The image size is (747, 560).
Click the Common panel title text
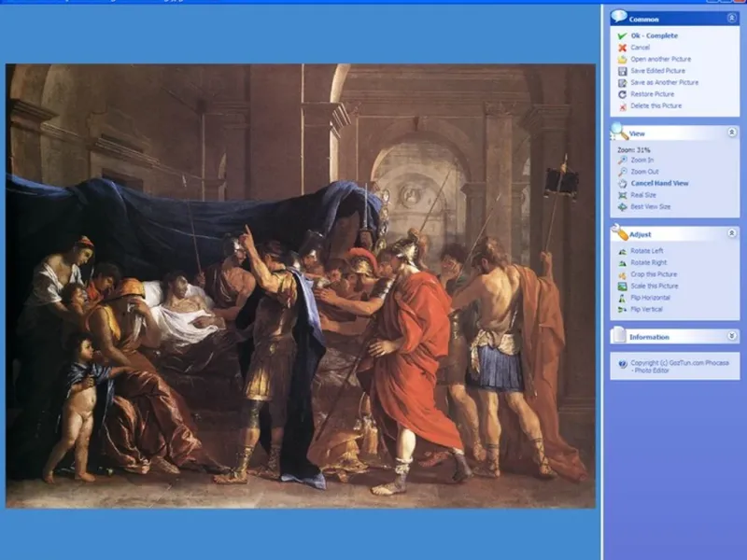[643, 20]
